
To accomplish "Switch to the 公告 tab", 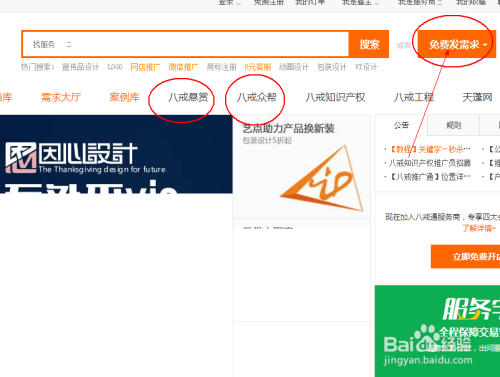I will (401, 125).
